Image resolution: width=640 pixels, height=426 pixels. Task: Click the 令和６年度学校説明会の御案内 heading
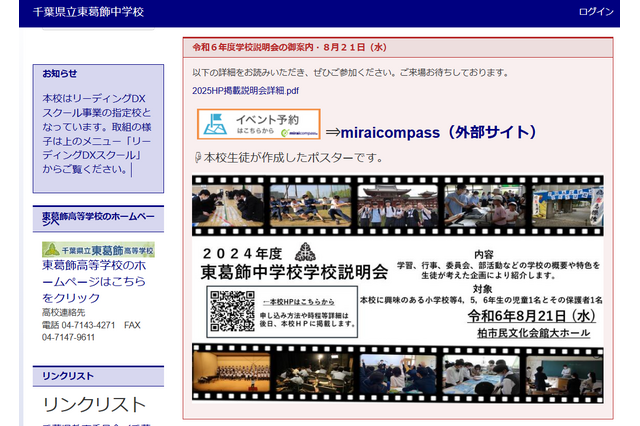point(289,47)
